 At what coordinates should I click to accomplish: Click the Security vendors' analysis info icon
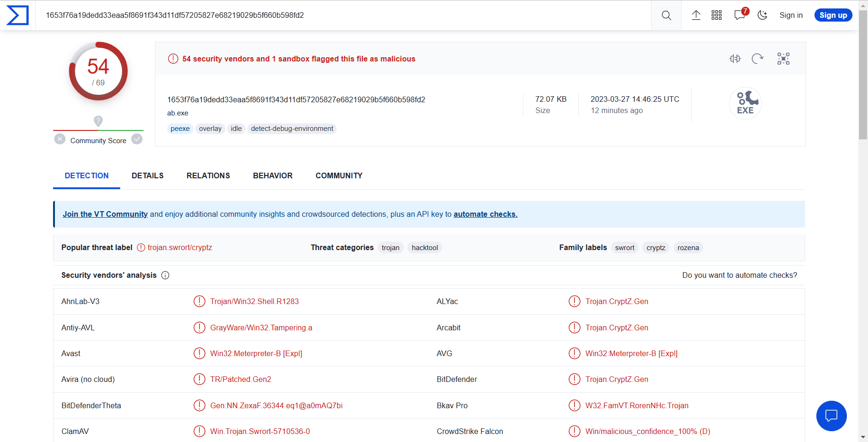pos(165,275)
